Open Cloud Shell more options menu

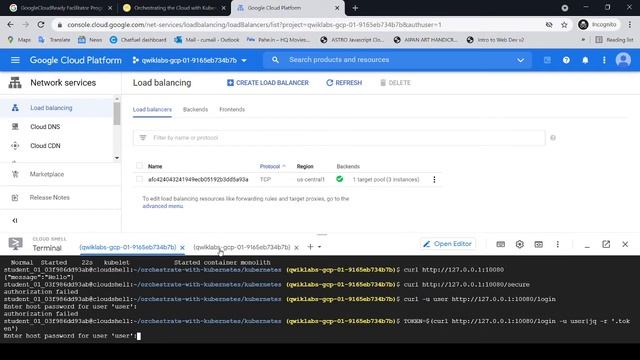click(x=558, y=244)
